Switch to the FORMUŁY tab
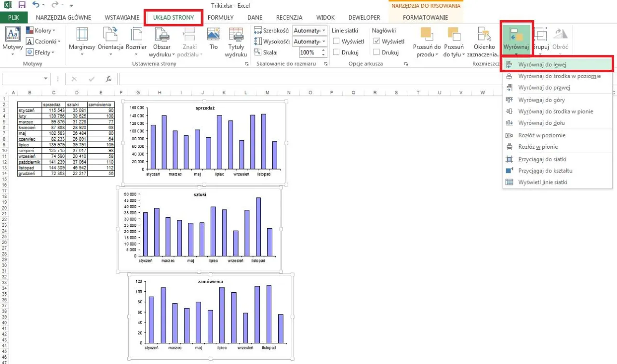The height and width of the screenshot is (364, 617). (220, 18)
